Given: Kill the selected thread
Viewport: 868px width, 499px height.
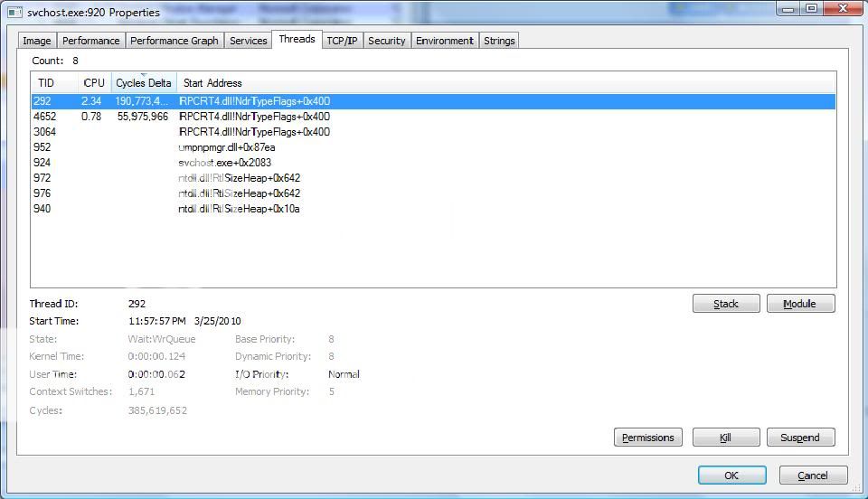Looking at the screenshot, I should 726,438.
